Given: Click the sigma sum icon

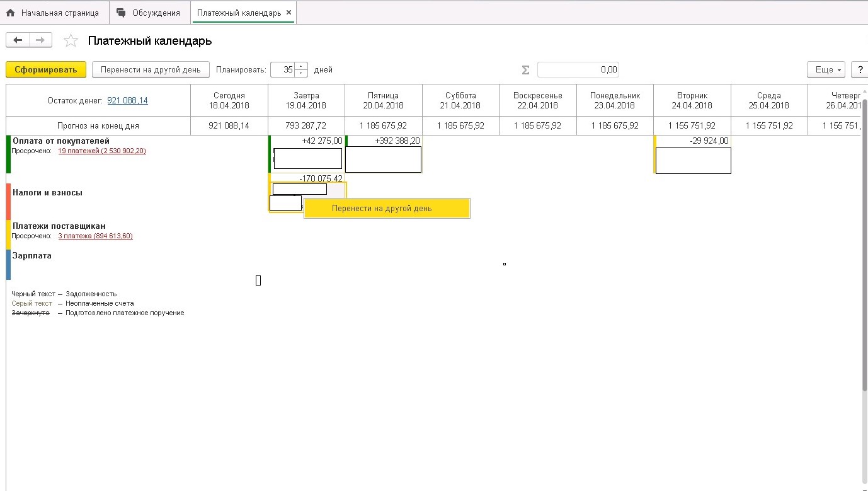Looking at the screenshot, I should click(525, 70).
